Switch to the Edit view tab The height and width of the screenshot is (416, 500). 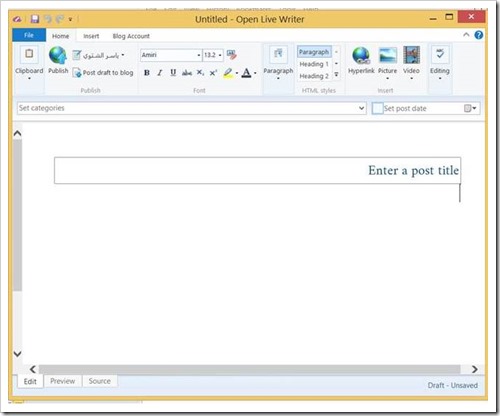[30, 381]
